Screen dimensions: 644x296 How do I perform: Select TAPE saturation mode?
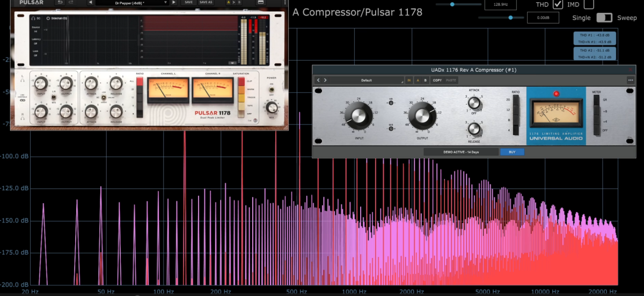(241, 106)
